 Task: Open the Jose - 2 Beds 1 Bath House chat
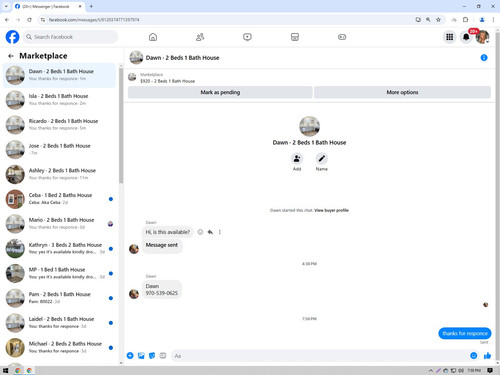point(59,150)
